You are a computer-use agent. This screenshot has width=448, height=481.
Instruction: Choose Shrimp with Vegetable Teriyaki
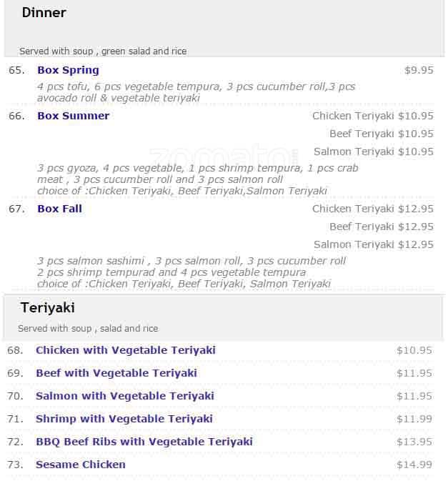(x=124, y=419)
